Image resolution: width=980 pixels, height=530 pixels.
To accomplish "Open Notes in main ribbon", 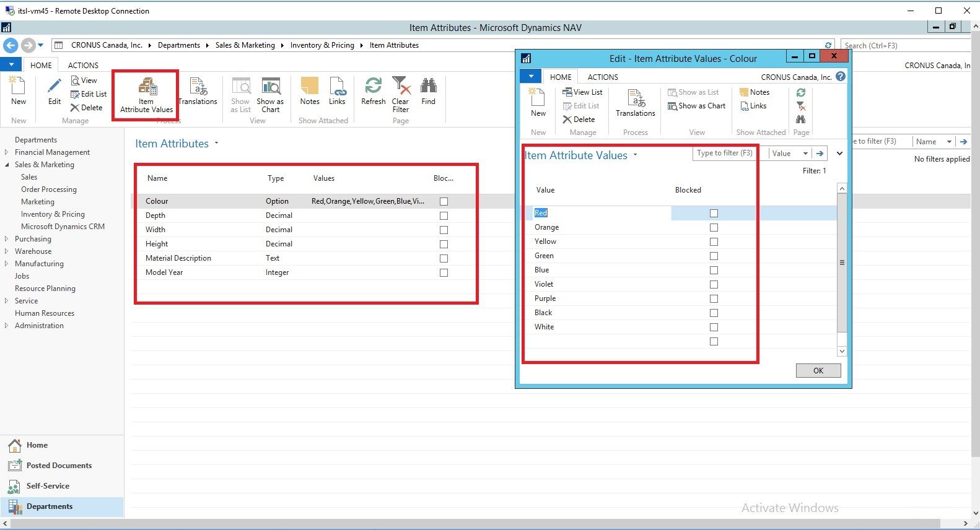I will 310,91.
